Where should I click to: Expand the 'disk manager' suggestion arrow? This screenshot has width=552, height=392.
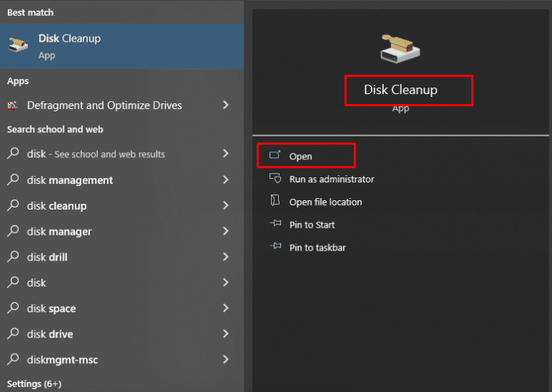[x=226, y=231]
